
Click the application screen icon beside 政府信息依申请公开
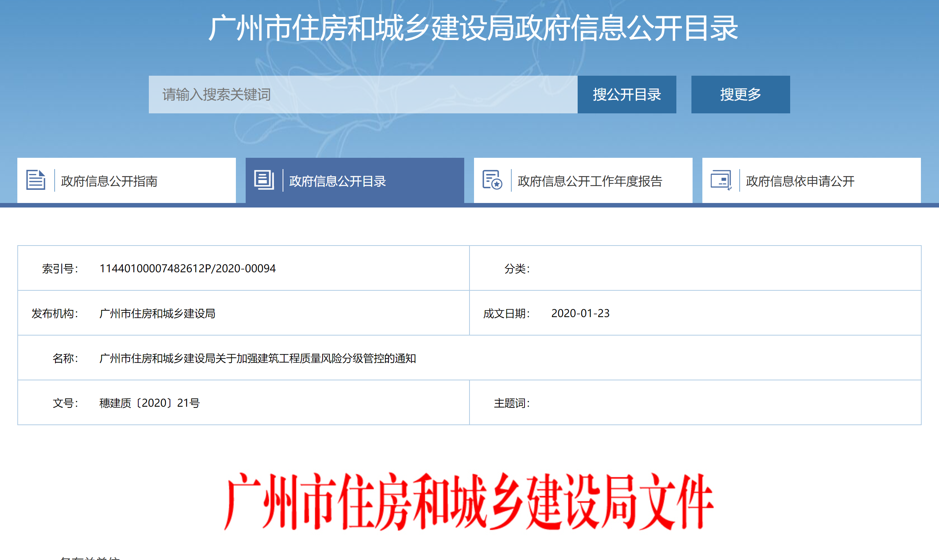(721, 180)
